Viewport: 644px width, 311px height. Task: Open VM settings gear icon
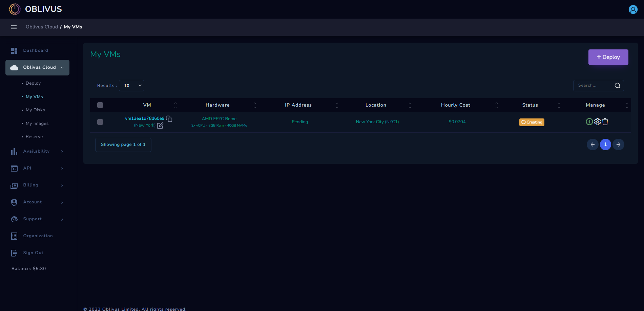tap(597, 122)
